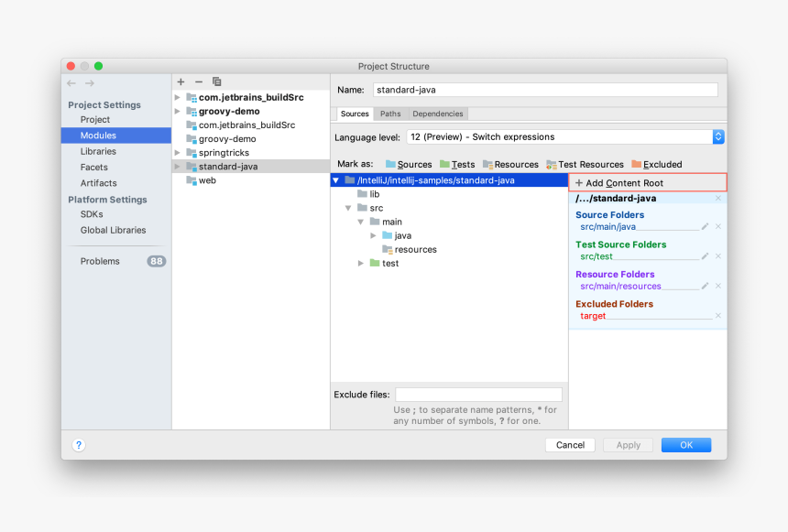The image size is (788, 532).
Task: Collapse the standard-java content root tree
Action: click(x=335, y=180)
